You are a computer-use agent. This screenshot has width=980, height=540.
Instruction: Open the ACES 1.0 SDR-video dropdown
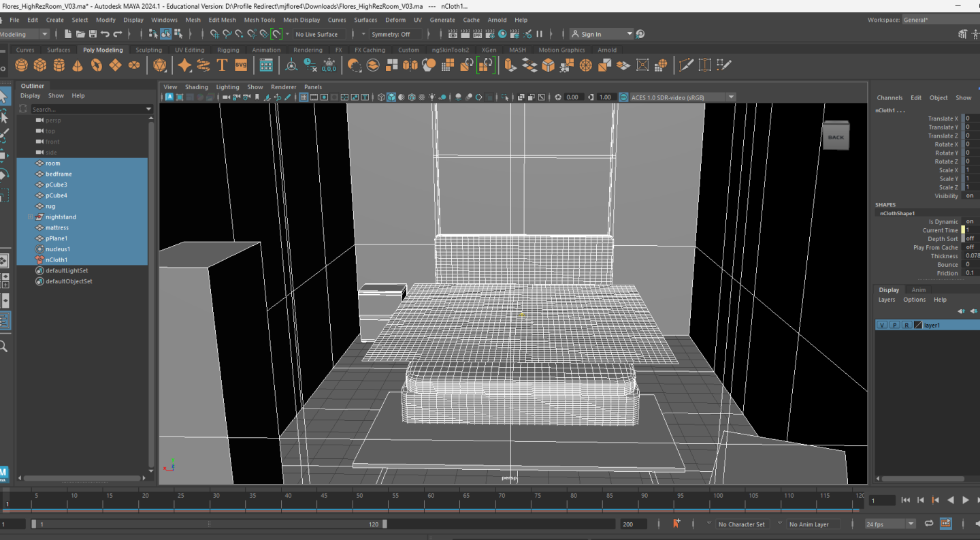point(683,97)
